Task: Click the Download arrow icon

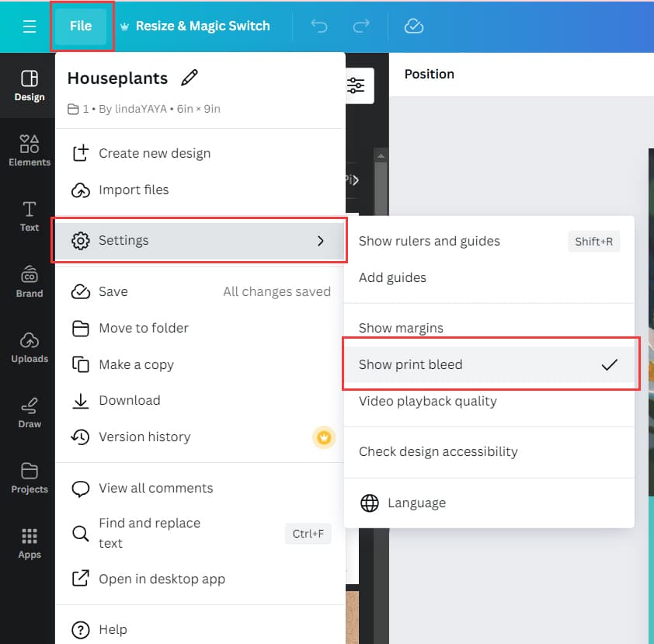Action: point(81,400)
